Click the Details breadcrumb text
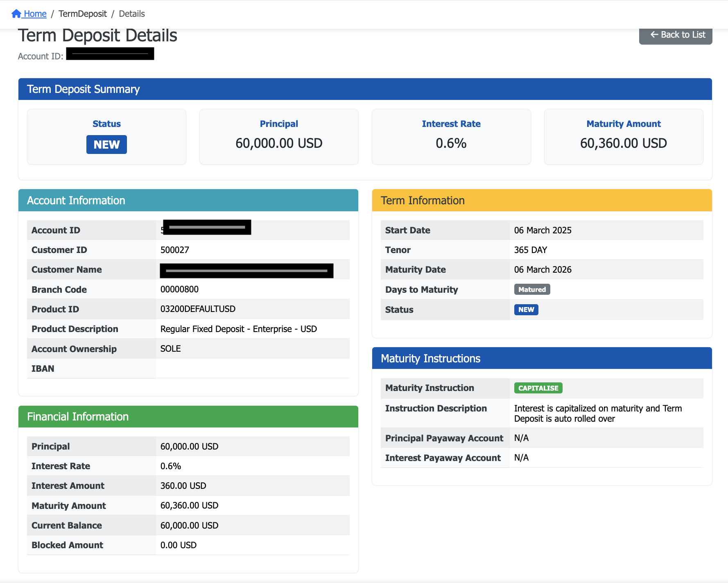Screen dimensions: 728x583 (x=131, y=14)
